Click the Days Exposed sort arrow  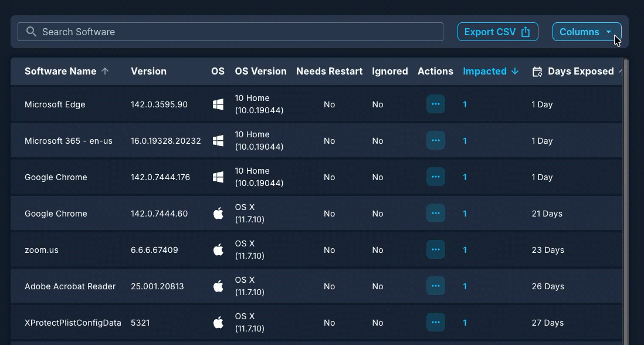(x=621, y=71)
